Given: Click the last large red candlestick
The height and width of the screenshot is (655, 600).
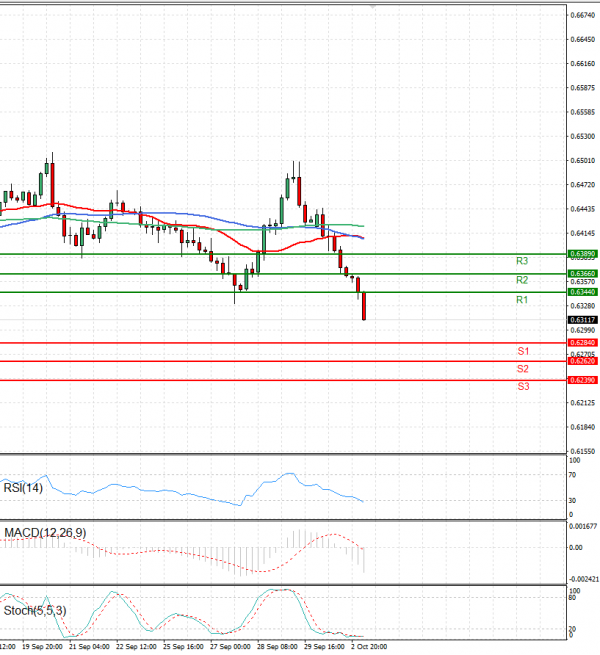Looking at the screenshot, I should (x=364, y=306).
